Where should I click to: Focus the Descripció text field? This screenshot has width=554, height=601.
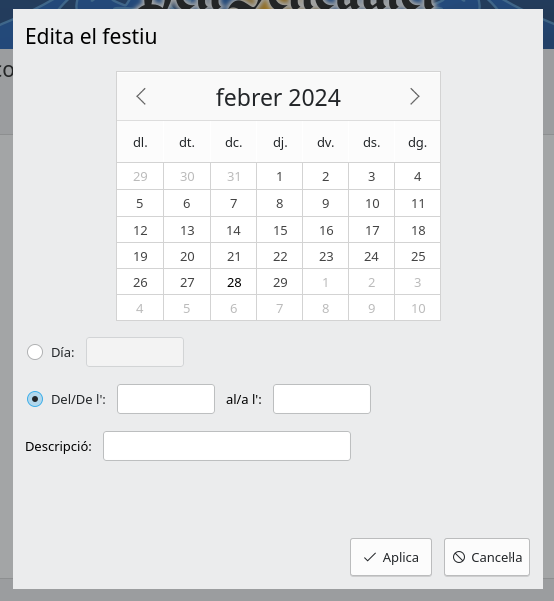[227, 446]
